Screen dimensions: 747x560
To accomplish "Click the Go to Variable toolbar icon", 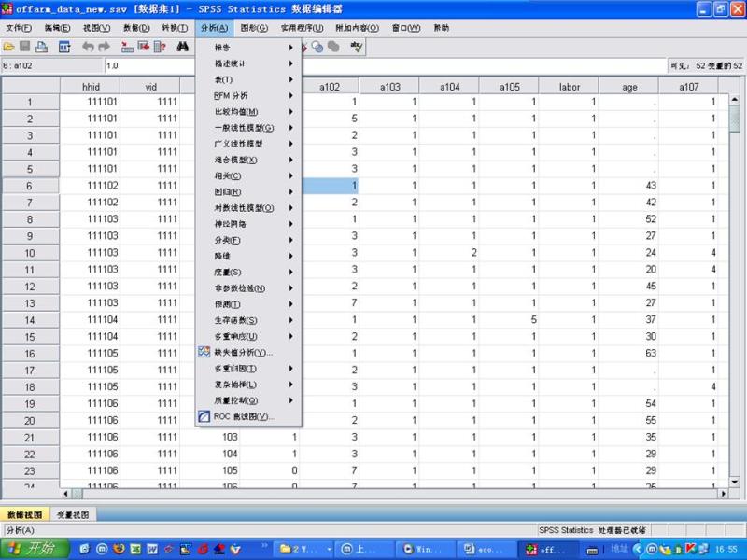I will [144, 47].
